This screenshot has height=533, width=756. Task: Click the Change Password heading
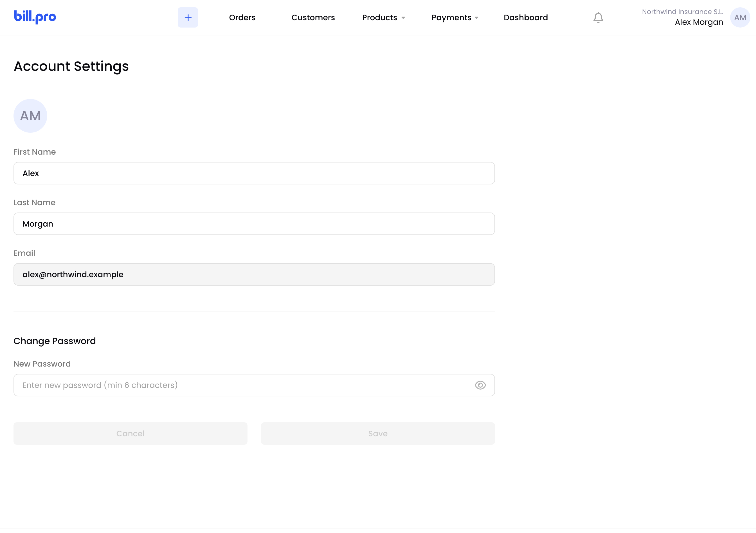coord(55,341)
